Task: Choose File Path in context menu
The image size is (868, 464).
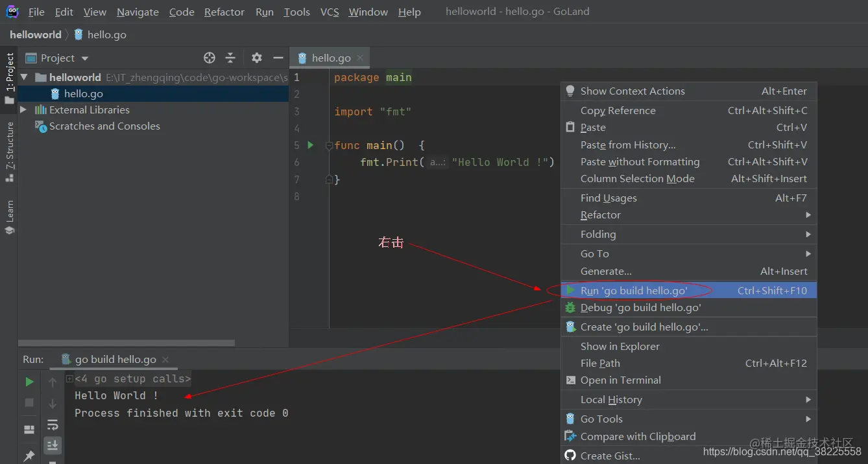Action: (688, 363)
